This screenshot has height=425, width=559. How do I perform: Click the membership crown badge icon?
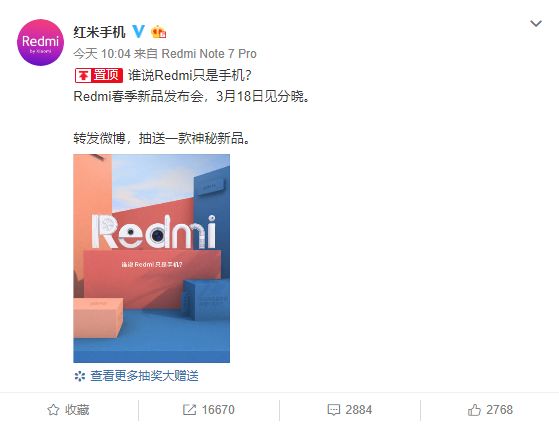click(158, 32)
